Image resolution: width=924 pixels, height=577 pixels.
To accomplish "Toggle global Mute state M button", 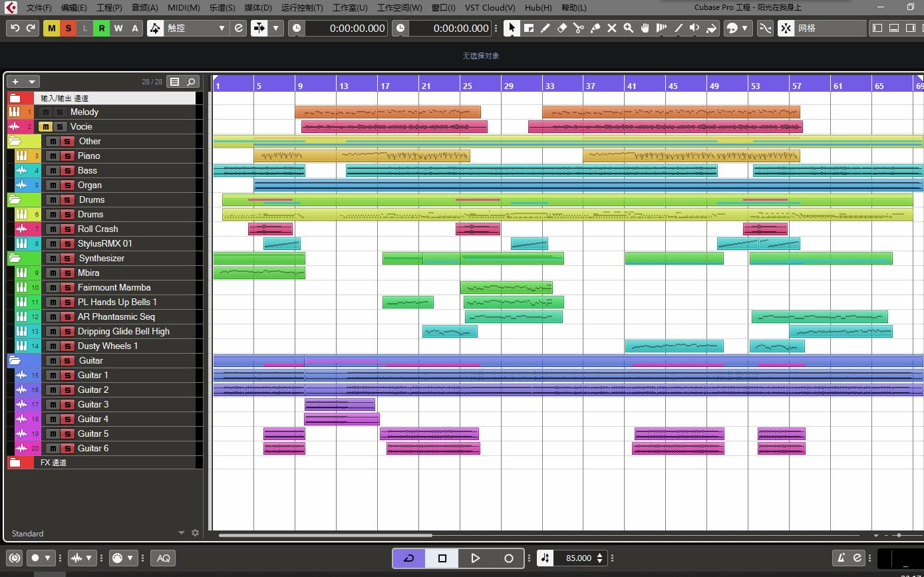I will click(52, 28).
